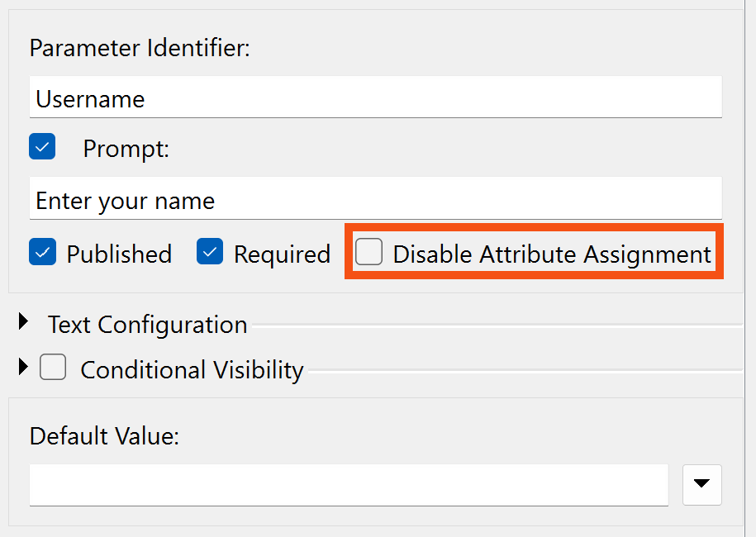The width and height of the screenshot is (756, 537).
Task: Click the Default Value label
Action: click(104, 435)
